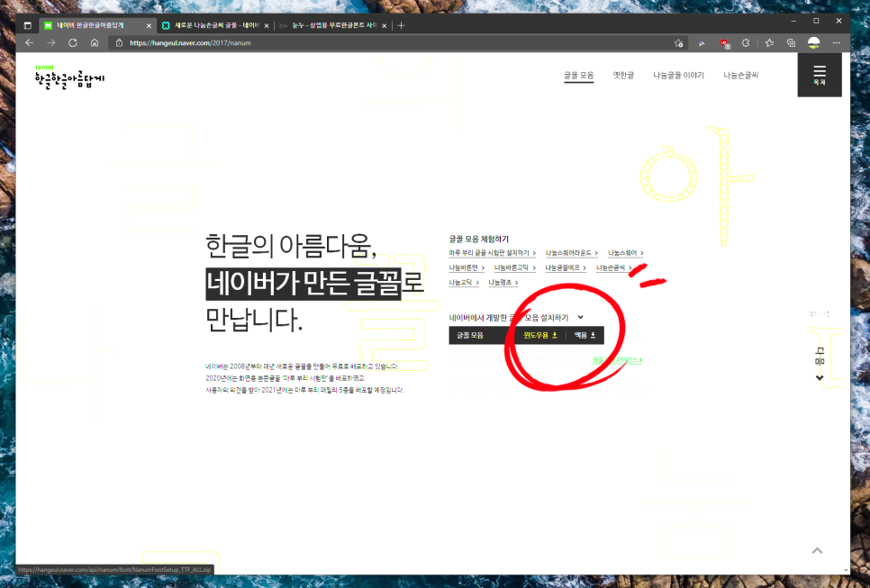Go to next section via 다음 arrow
Image resolution: width=870 pixels, height=588 pixels.
click(820, 365)
